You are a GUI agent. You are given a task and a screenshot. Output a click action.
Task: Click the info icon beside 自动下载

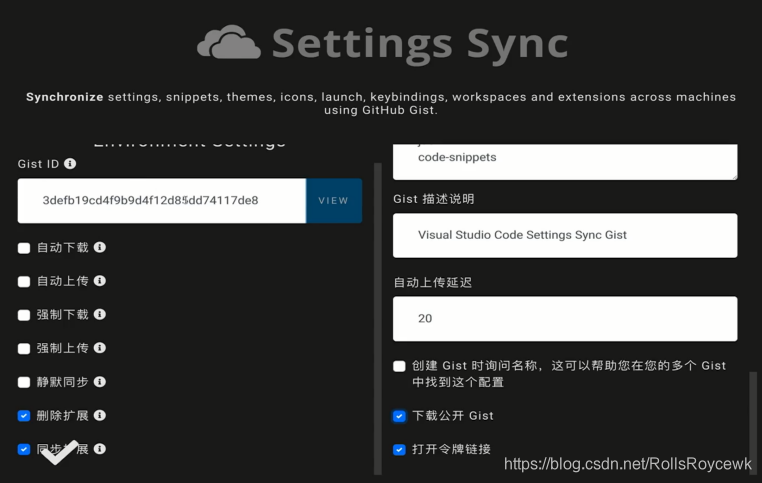[x=100, y=247]
